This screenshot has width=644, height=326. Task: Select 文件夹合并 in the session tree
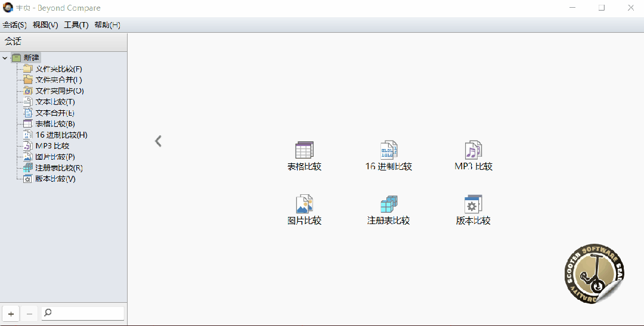58,80
